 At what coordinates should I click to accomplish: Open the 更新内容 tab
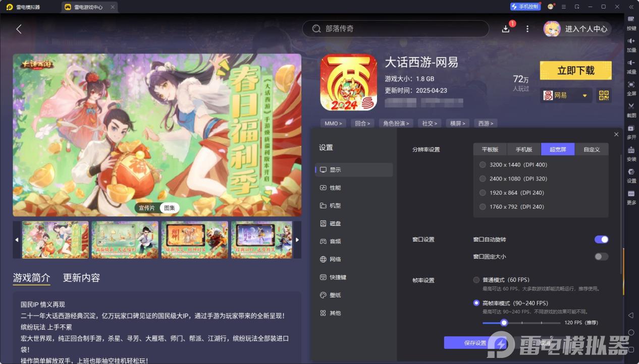pos(81,278)
